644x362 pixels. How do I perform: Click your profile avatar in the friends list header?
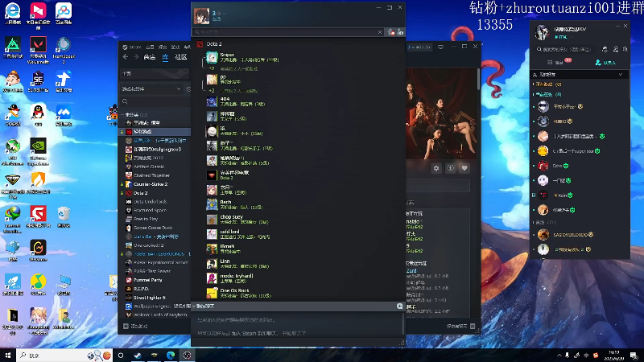202,15
